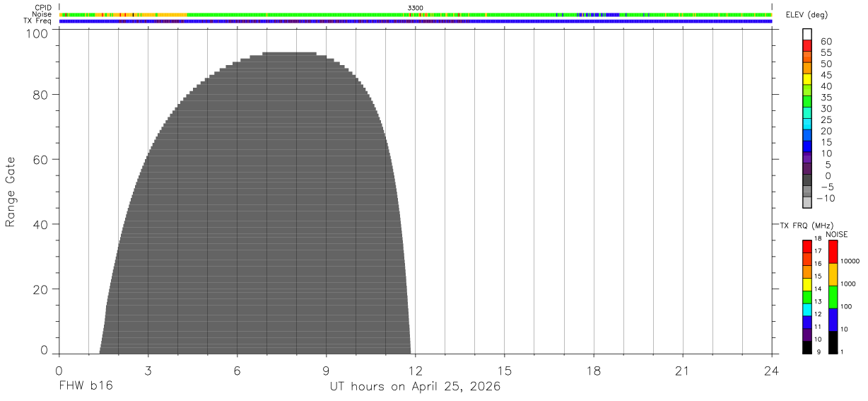Click the TX FRQ legend label '12'
Viewport: 868px width, 401px height.
click(818, 314)
